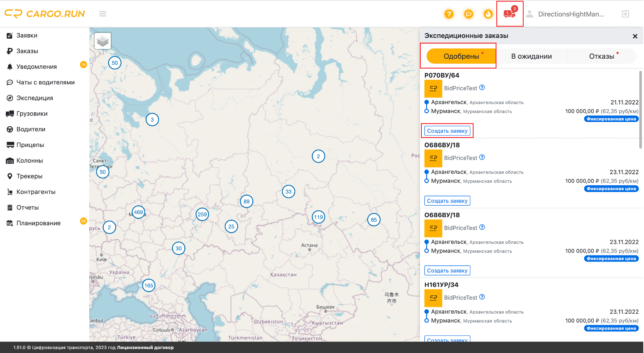Viewport: 644px width, 353px height.
Task: Create request for order Р070ВУ/64
Action: [447, 131]
